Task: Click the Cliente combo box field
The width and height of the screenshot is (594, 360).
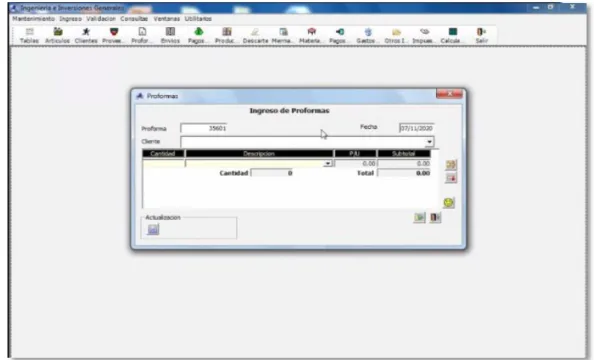Action: 307,142
